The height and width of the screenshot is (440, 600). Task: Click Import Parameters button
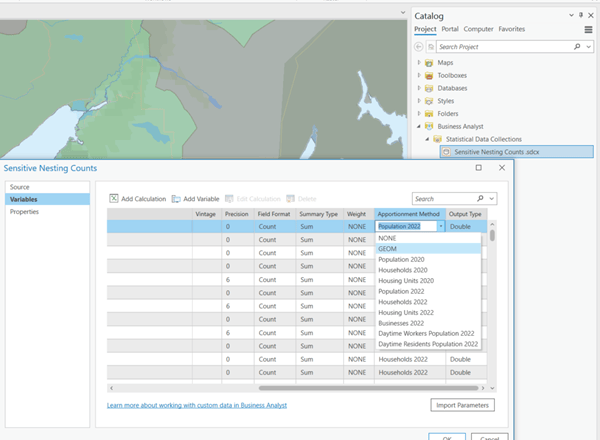[x=462, y=405]
